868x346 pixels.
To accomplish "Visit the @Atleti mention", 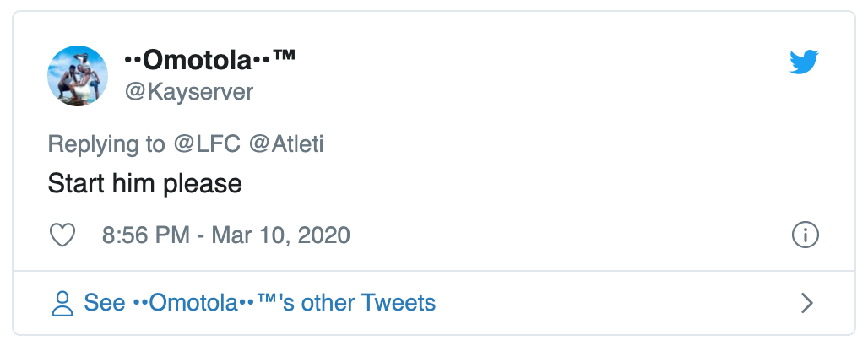I will [286, 143].
